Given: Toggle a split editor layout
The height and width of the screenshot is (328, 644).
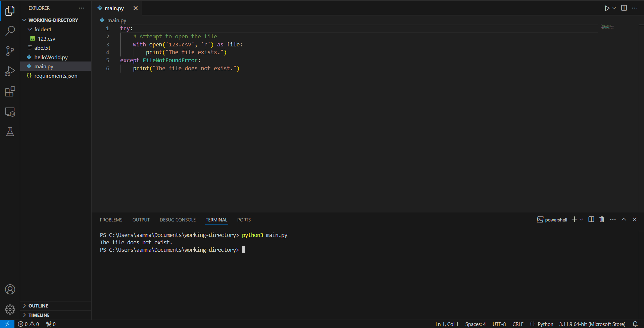Looking at the screenshot, I should pos(624,8).
